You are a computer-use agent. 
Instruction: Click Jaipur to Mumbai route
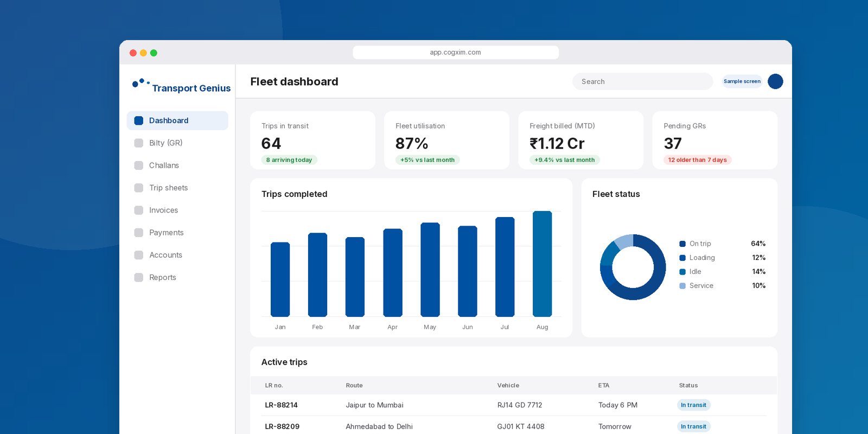point(375,405)
